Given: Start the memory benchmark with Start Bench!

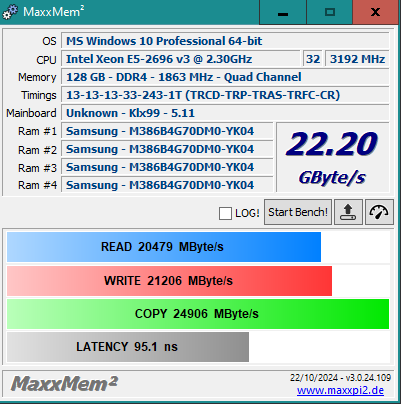Looking at the screenshot, I should pyautogui.click(x=298, y=212).
